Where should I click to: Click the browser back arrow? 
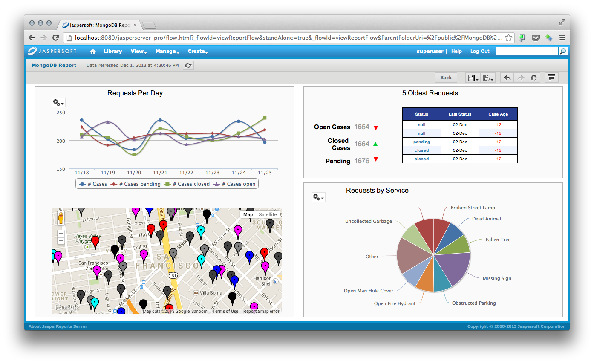click(32, 38)
